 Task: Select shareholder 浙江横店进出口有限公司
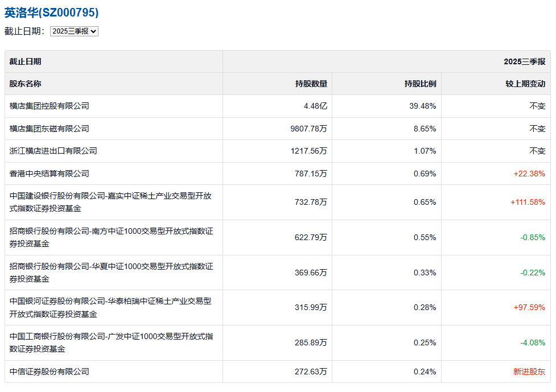pos(53,151)
